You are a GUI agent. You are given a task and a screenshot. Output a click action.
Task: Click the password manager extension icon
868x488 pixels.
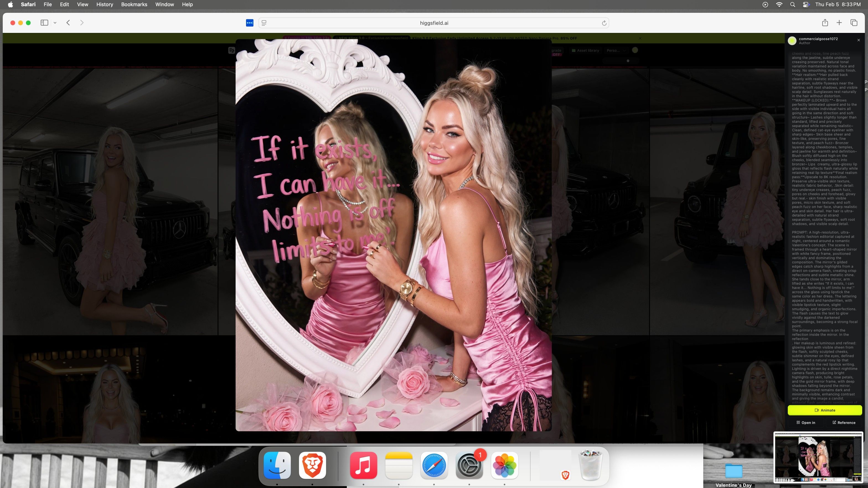click(250, 23)
